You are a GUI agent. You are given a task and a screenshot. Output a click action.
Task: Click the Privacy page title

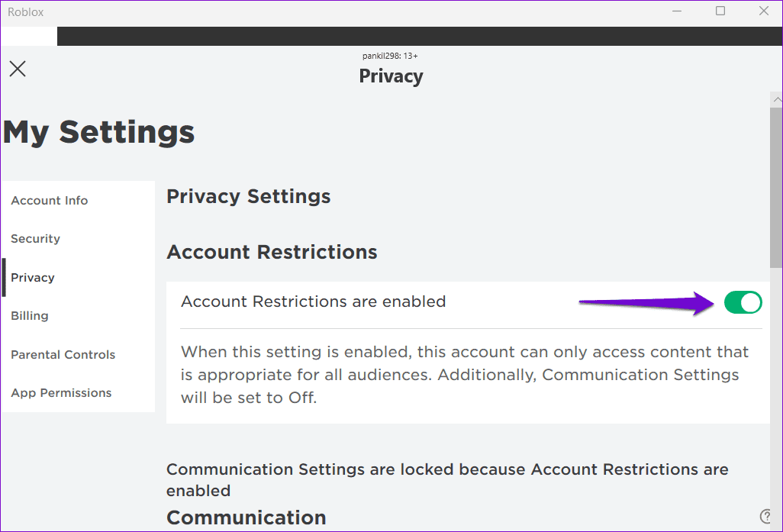point(391,76)
